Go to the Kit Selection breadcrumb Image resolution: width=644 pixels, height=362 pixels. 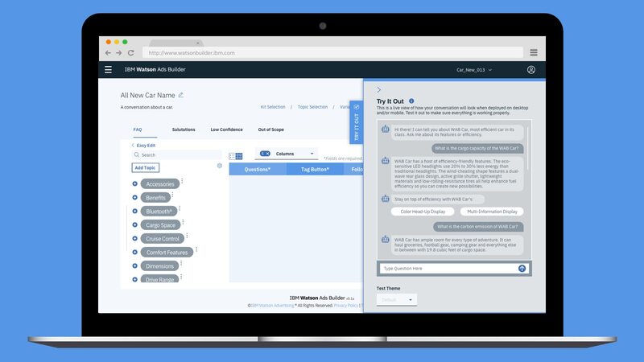[x=273, y=107]
